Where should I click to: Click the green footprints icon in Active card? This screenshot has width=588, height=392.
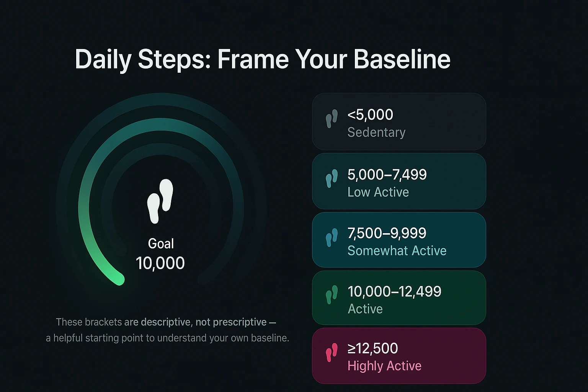(332, 295)
